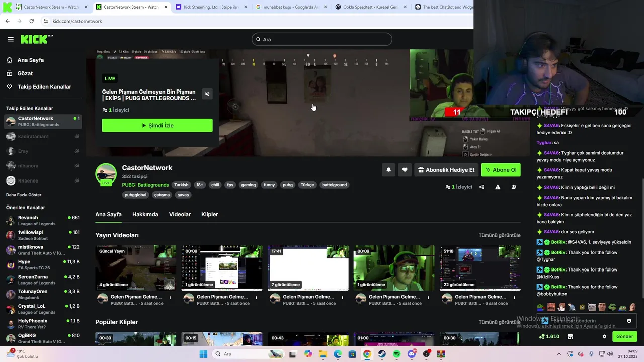Open the hamburger sidebar menu
The width and height of the screenshot is (644, 362).
click(x=11, y=39)
